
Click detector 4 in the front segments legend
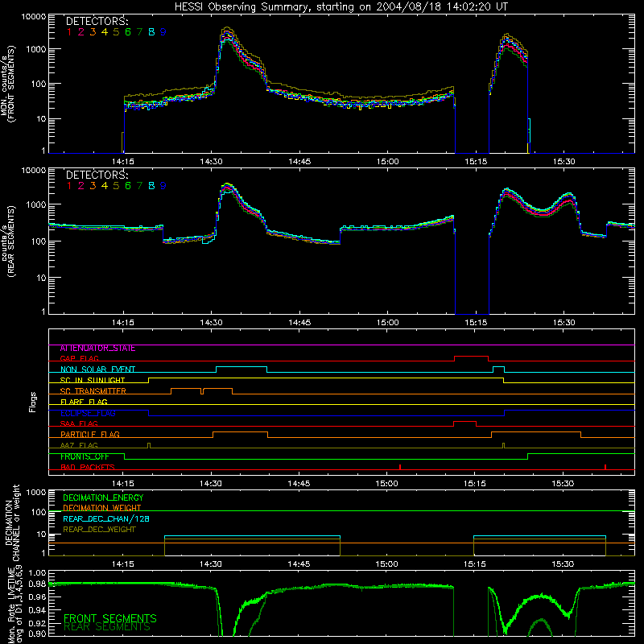coord(105,32)
